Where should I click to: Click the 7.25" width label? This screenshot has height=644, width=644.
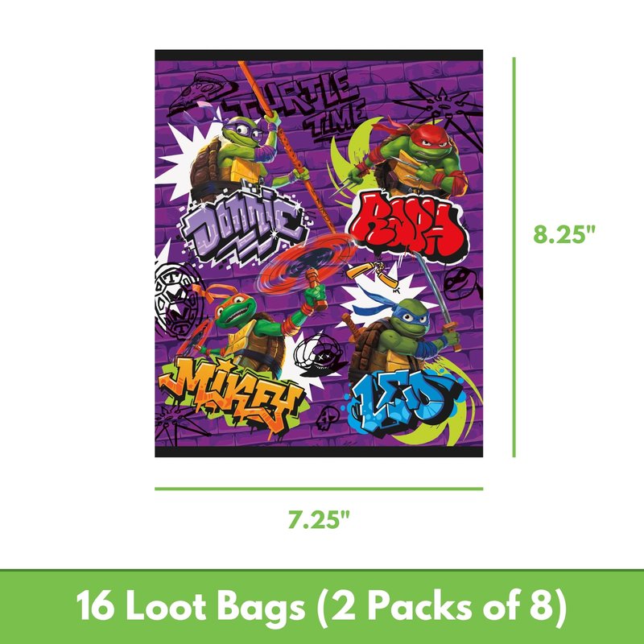pyautogui.click(x=318, y=518)
